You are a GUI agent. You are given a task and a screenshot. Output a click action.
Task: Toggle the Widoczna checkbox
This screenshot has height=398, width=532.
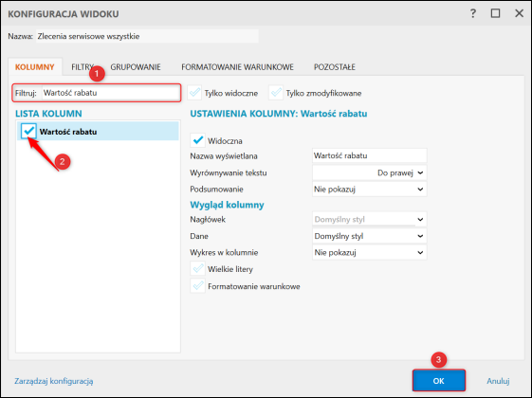point(197,140)
